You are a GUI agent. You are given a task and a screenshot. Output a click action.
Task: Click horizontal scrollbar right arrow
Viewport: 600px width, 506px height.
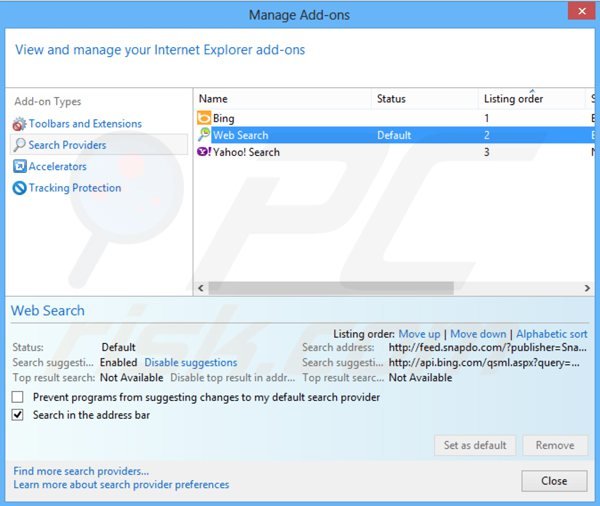(587, 288)
